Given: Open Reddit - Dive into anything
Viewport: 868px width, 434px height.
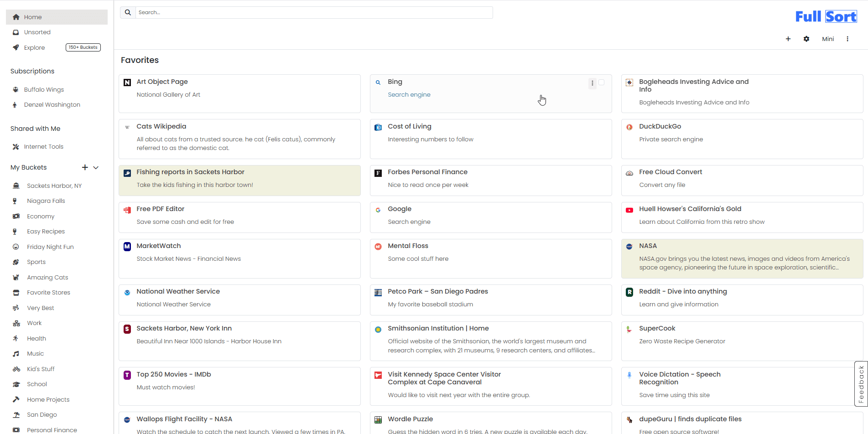Looking at the screenshot, I should point(683,291).
